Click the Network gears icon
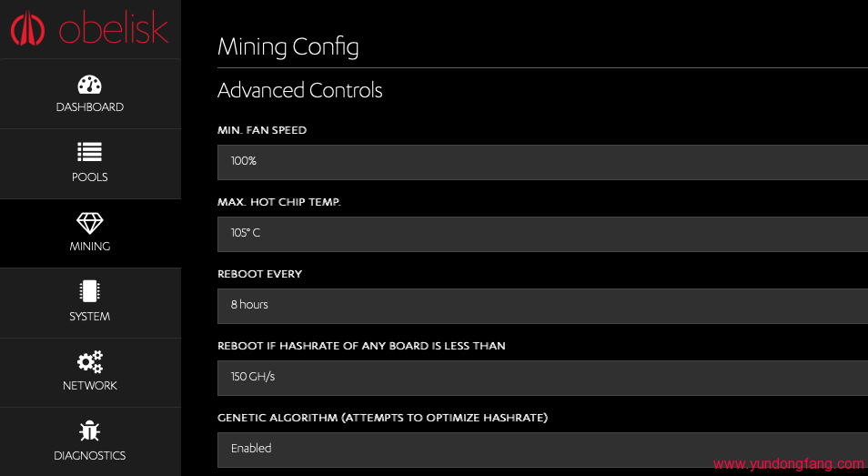 [x=90, y=361]
